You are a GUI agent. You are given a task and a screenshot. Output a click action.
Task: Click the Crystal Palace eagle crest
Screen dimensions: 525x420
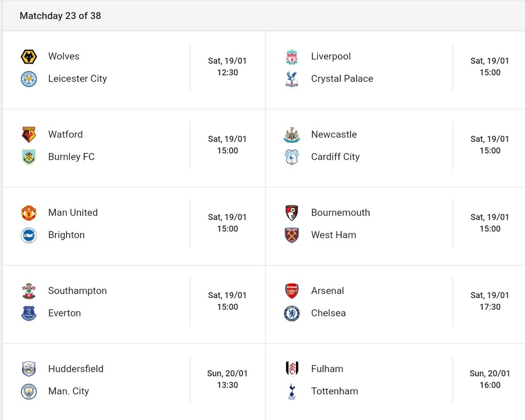[292, 79]
